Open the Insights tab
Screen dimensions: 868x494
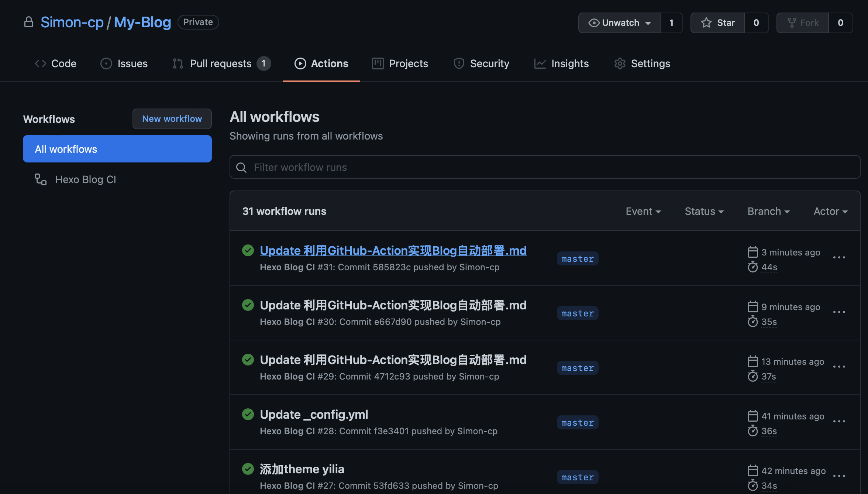click(561, 64)
